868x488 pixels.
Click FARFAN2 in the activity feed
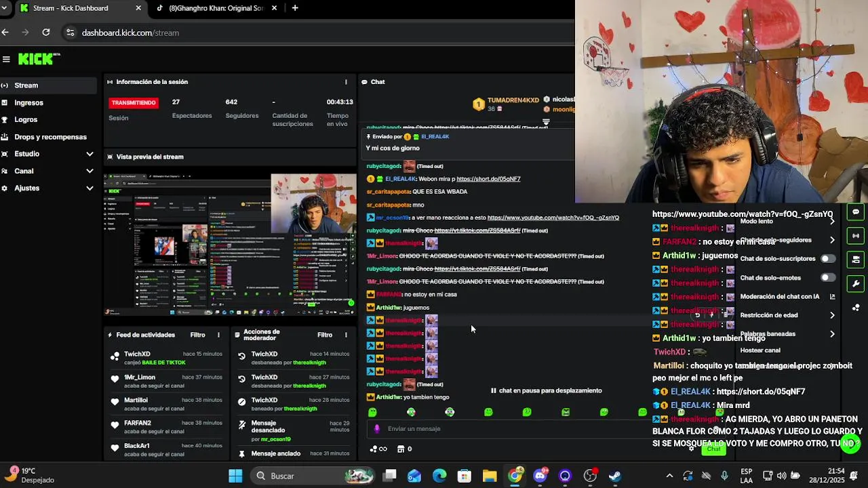point(138,423)
